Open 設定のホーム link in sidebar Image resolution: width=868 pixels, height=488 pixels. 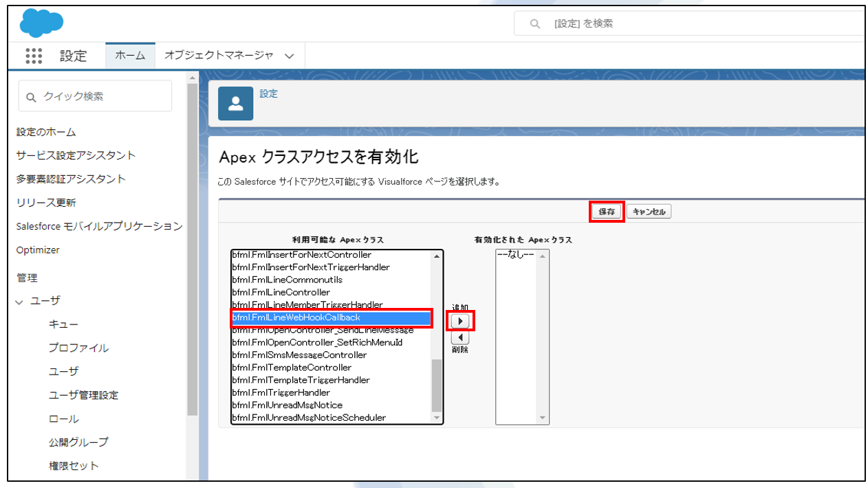click(x=46, y=132)
